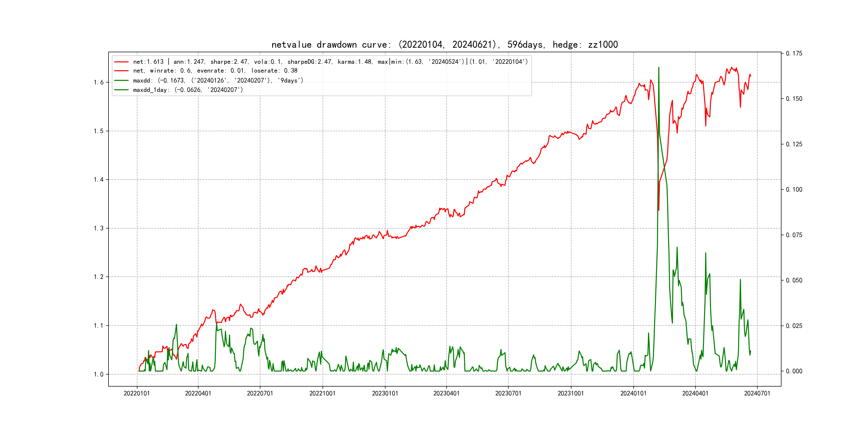The height and width of the screenshot is (434, 868).
Task: Click green swatch beside maxdd_1day legend entry
Action: [121, 90]
